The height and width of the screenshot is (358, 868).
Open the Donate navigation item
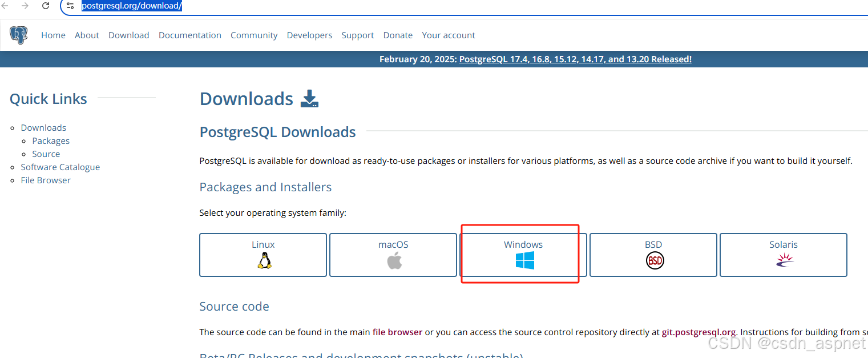click(398, 35)
